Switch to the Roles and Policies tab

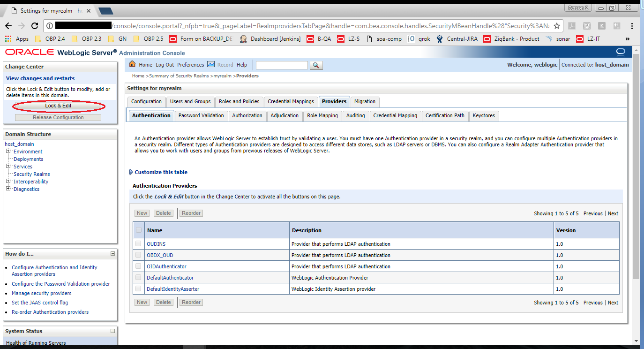coord(239,101)
